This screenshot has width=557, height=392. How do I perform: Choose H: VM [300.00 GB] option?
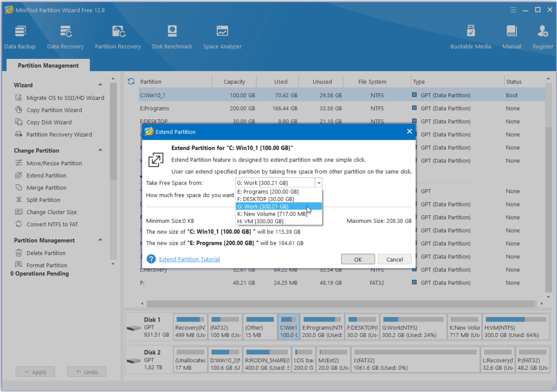279,221
